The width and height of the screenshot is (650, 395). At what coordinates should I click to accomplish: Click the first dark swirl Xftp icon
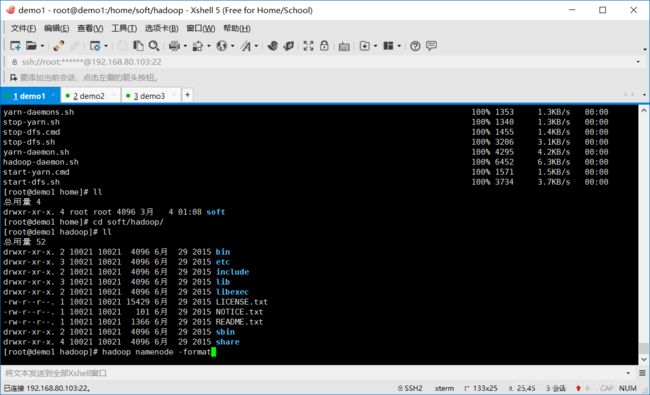[x=272, y=46]
